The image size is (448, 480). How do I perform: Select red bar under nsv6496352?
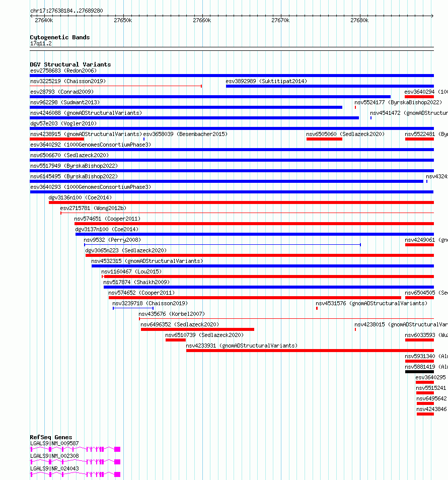click(x=197, y=329)
